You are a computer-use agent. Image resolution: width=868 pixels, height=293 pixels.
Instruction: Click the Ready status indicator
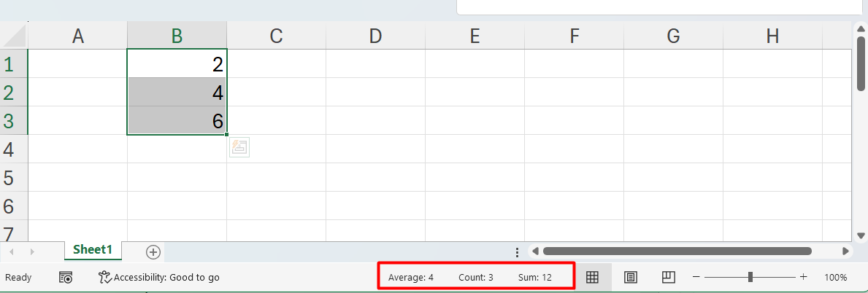(x=18, y=278)
